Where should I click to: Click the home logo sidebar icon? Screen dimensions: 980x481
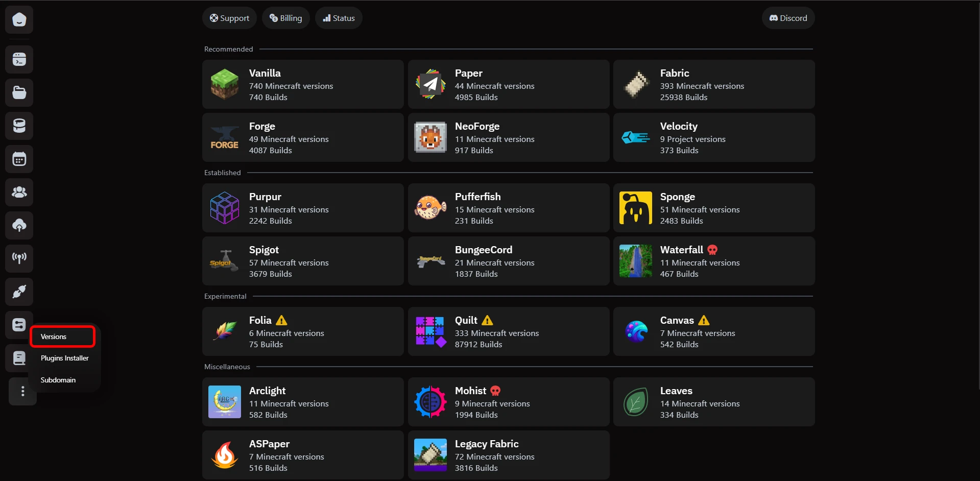click(19, 19)
